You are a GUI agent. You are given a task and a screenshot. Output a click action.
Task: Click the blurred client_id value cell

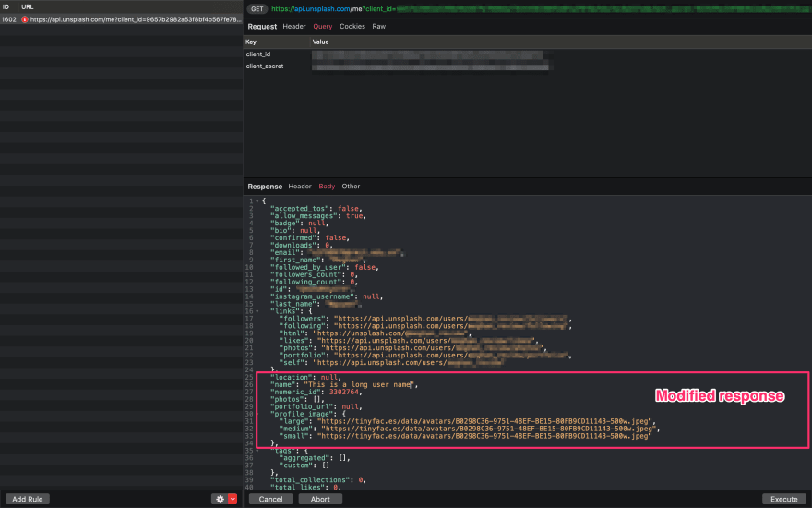pos(428,54)
